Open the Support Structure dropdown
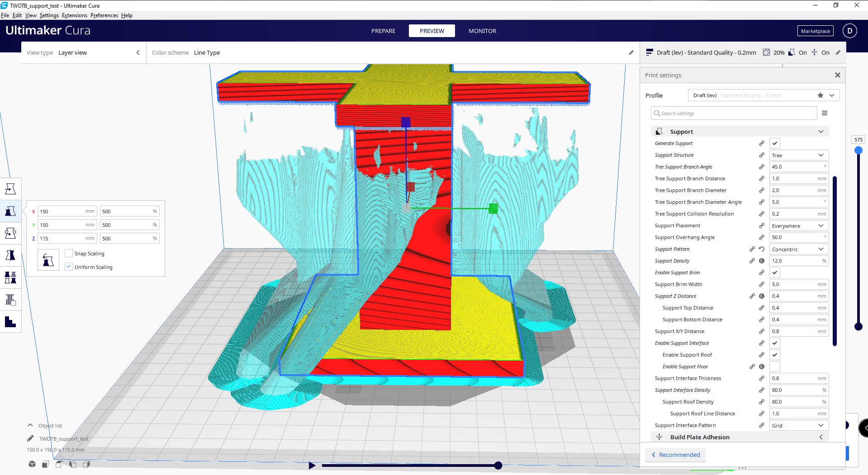Screen dimensions: 868x475 pyautogui.click(x=799, y=155)
